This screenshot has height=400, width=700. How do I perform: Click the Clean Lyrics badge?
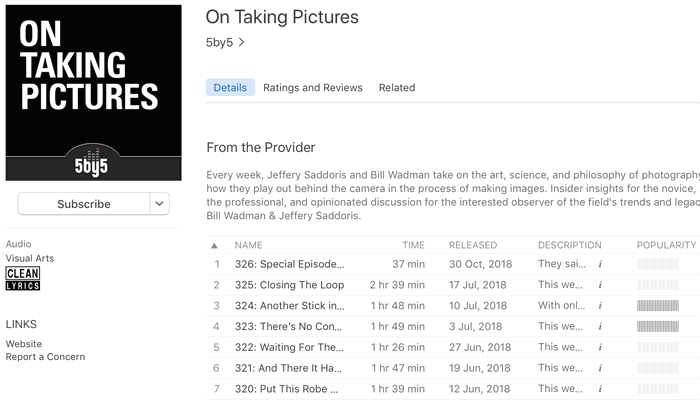pos(23,279)
